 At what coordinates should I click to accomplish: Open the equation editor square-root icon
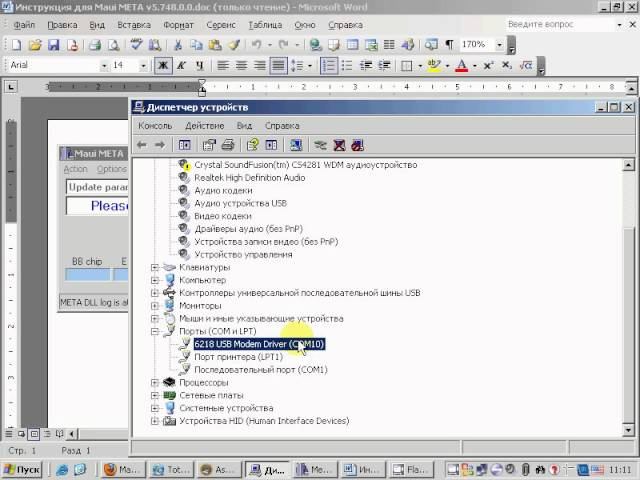pos(526,65)
